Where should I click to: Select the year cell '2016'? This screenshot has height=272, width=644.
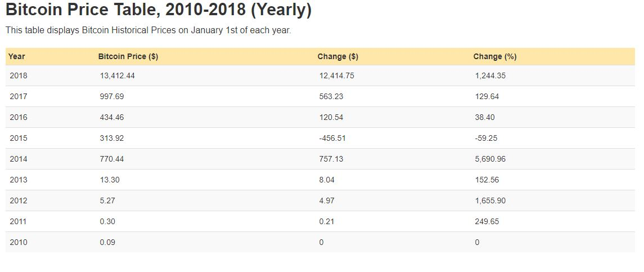[x=19, y=117]
